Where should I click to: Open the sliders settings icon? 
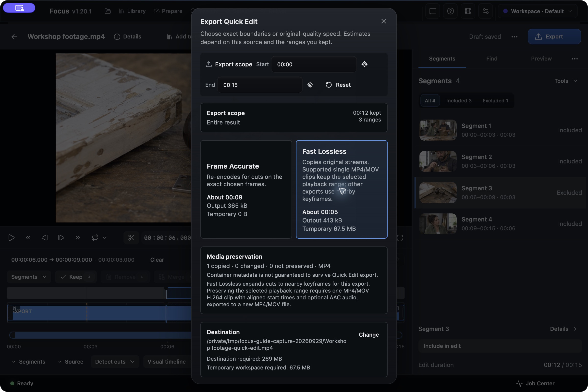[486, 11]
